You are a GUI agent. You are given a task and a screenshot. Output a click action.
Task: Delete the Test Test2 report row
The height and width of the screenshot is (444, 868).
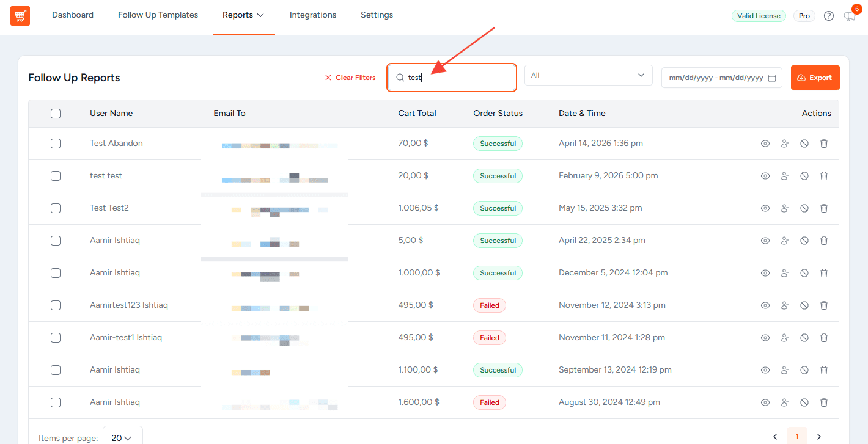click(x=824, y=208)
